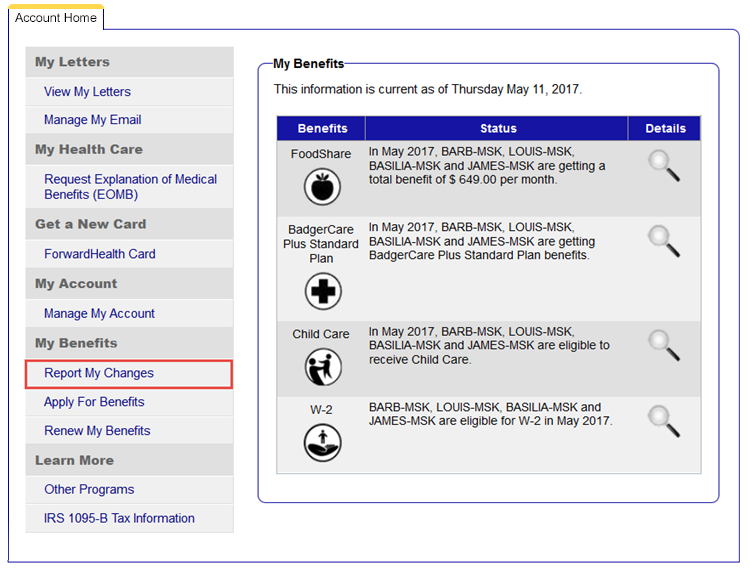
Task: Go to Manage My Email
Action: pyautogui.click(x=92, y=120)
